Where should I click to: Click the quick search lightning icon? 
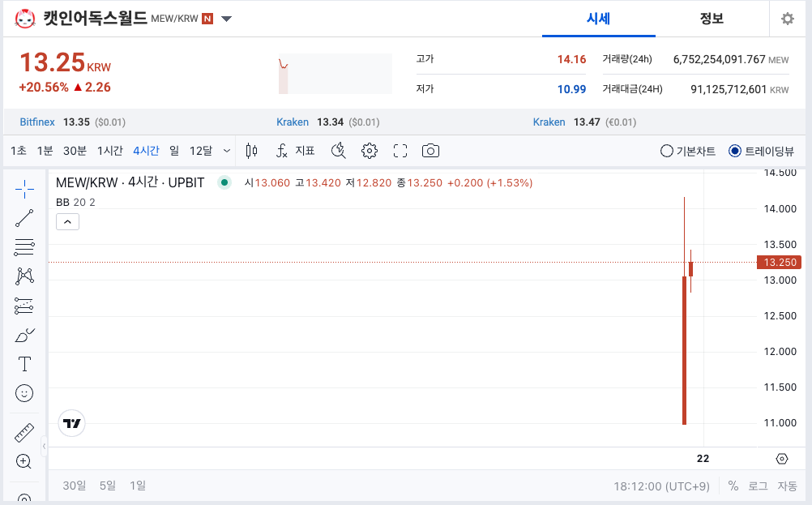pyautogui.click(x=338, y=151)
